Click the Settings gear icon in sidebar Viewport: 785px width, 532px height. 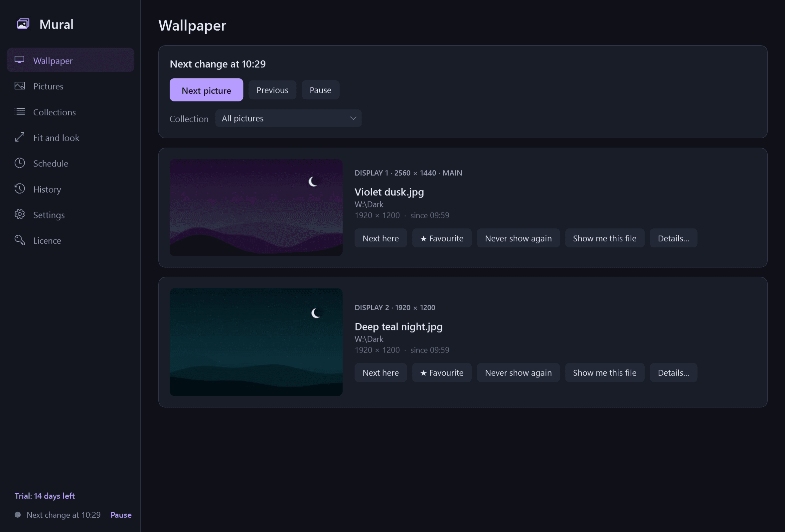pos(20,214)
